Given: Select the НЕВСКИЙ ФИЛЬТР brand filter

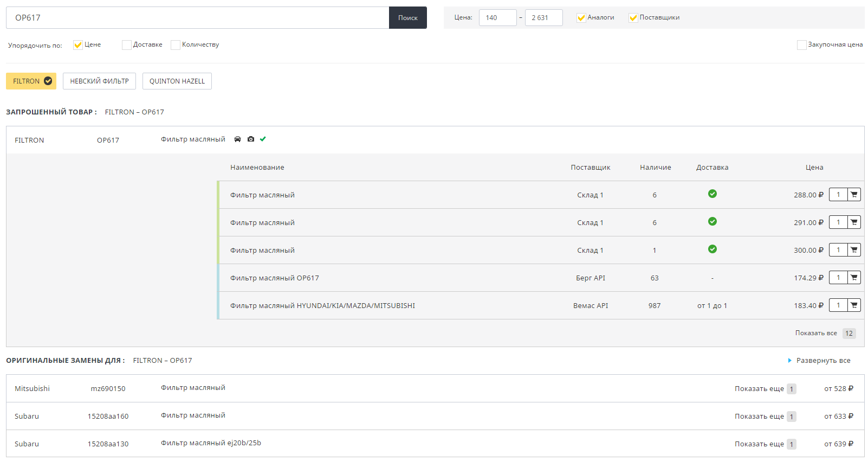Looking at the screenshot, I should point(99,81).
